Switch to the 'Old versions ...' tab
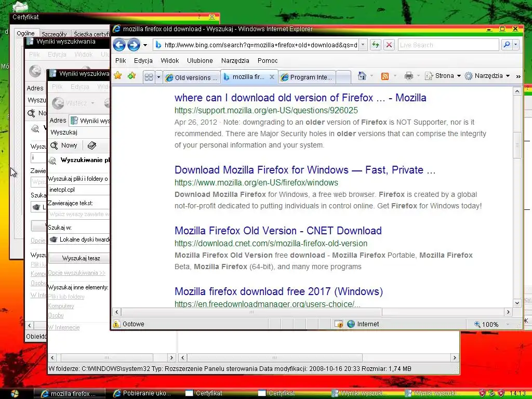Viewport: 532px width, 399px height. [x=192, y=77]
